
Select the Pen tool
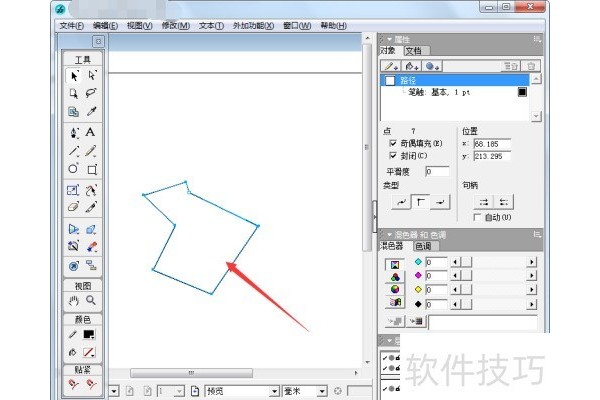point(73,132)
